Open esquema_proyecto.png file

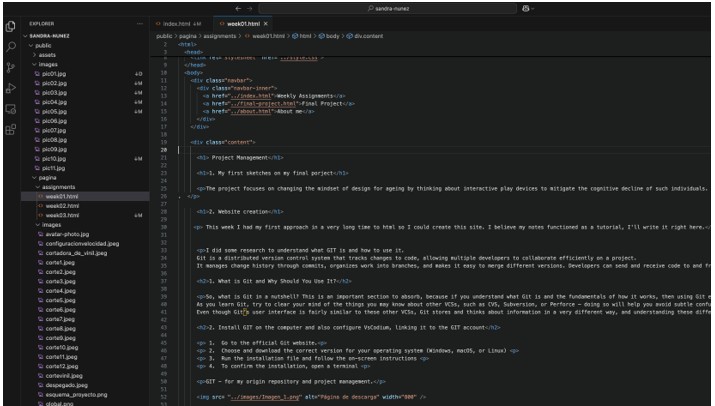[76, 395]
